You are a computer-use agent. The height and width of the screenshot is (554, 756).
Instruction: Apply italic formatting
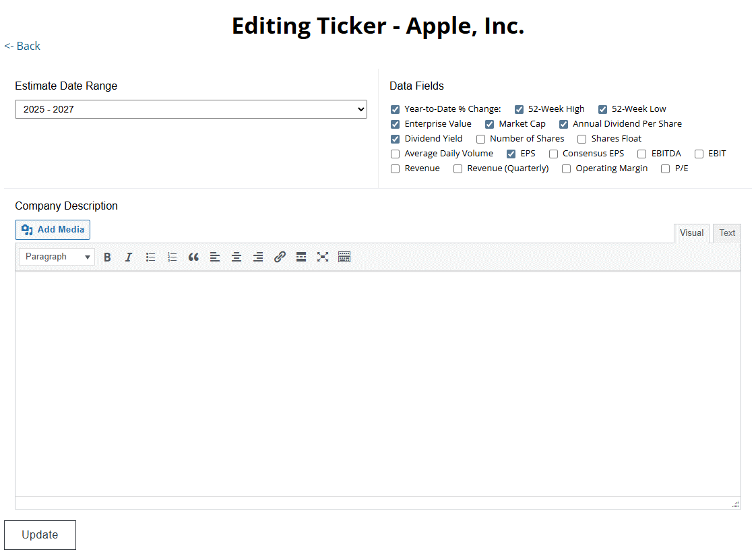(129, 257)
